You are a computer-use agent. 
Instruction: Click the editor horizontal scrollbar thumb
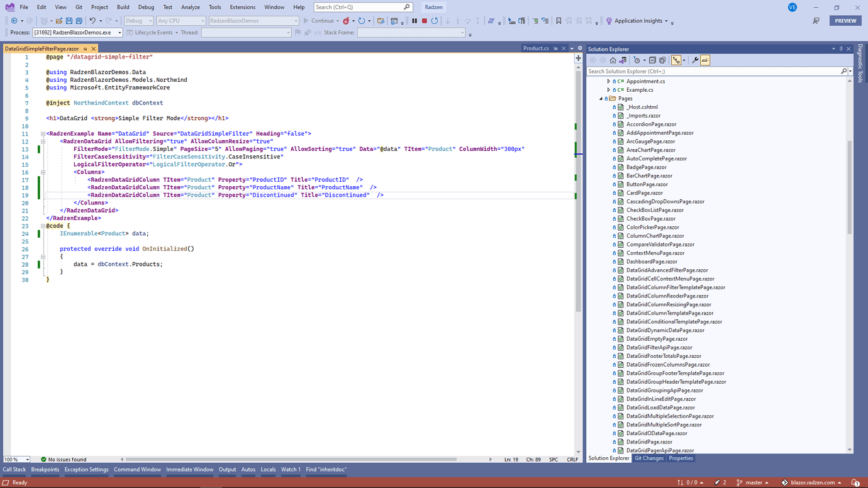pos(291,460)
